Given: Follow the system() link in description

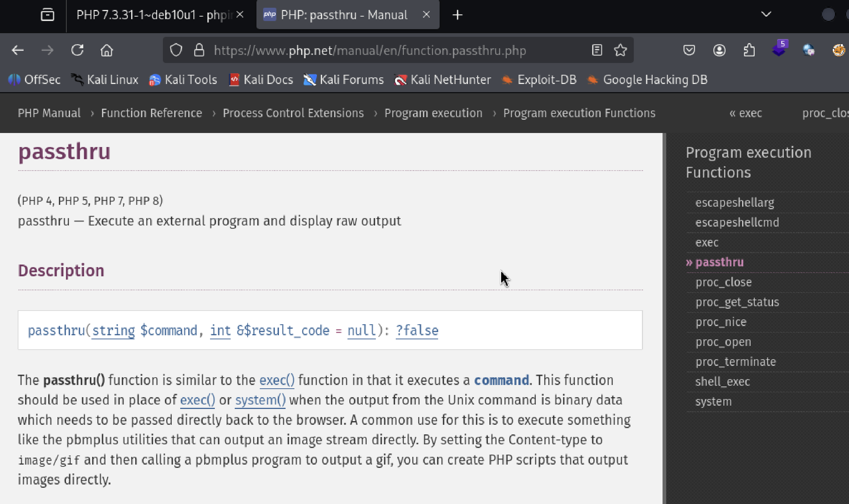Looking at the screenshot, I should (260, 400).
